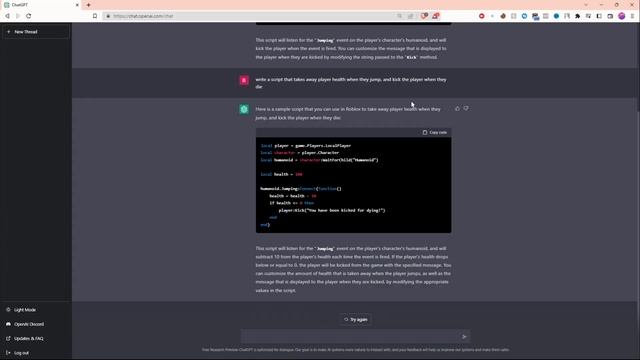Click the teal round extension icon
This screenshot has width=640, height=360.
[556, 16]
